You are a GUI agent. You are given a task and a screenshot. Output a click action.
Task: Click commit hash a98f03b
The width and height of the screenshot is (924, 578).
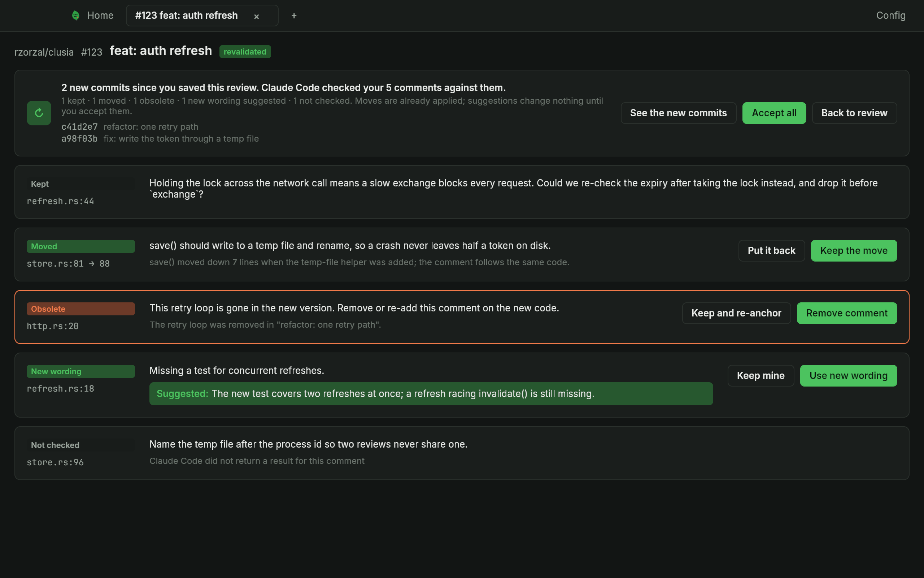[x=79, y=138]
